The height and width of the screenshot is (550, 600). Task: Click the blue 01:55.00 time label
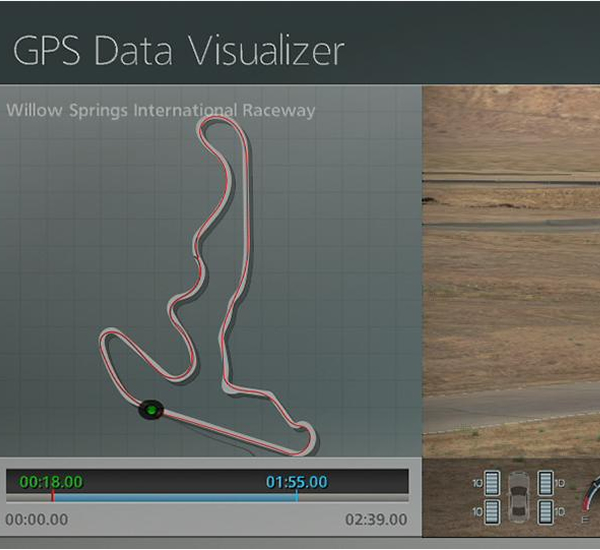[297, 482]
